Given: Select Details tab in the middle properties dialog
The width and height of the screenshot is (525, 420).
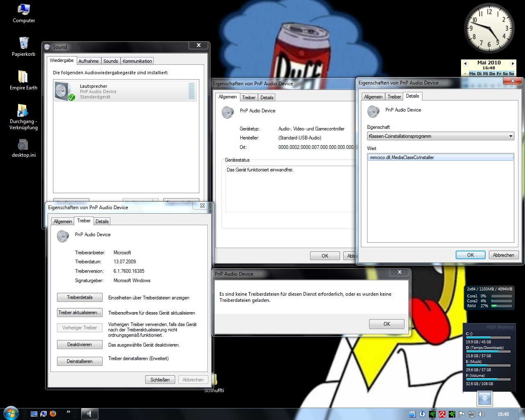Looking at the screenshot, I should click(267, 98).
